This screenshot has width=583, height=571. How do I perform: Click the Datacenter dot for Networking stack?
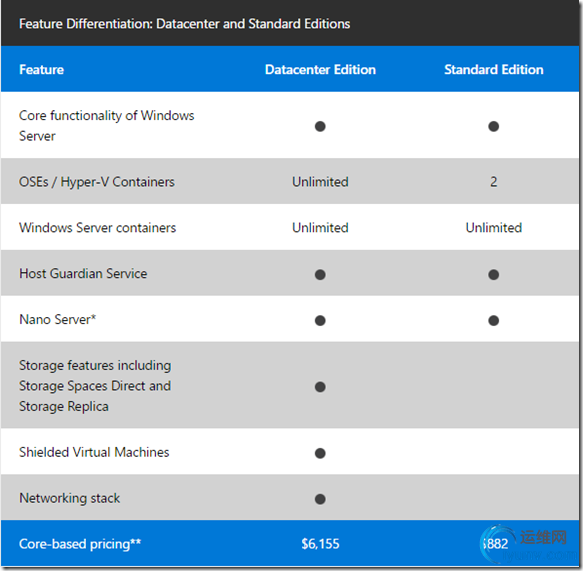pos(320,499)
